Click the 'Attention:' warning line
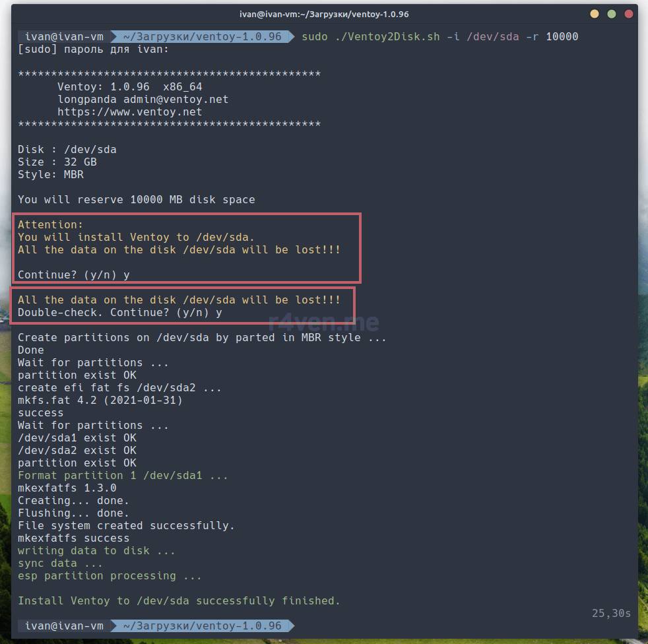Viewport: 648px width, 644px height. pyautogui.click(x=51, y=225)
